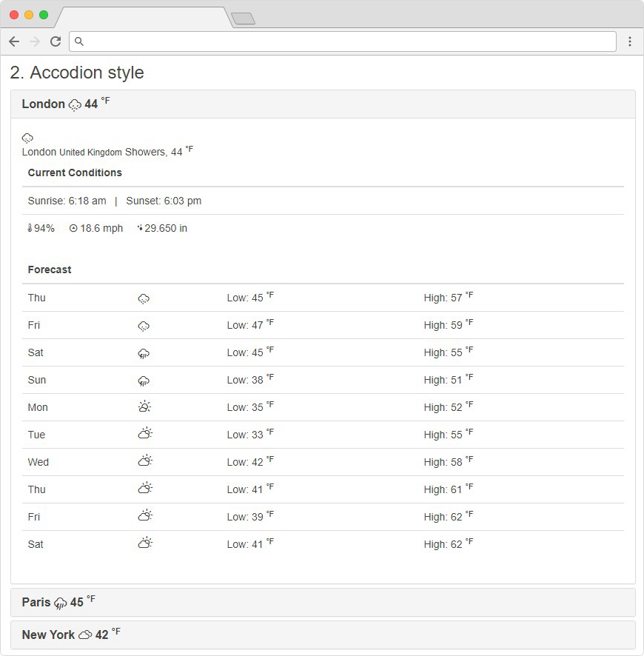Click the wind icon beside 18.6 mph

click(x=73, y=228)
